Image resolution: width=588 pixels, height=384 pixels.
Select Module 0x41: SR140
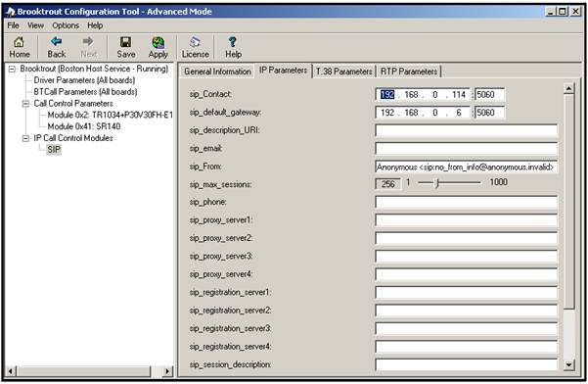83,126
